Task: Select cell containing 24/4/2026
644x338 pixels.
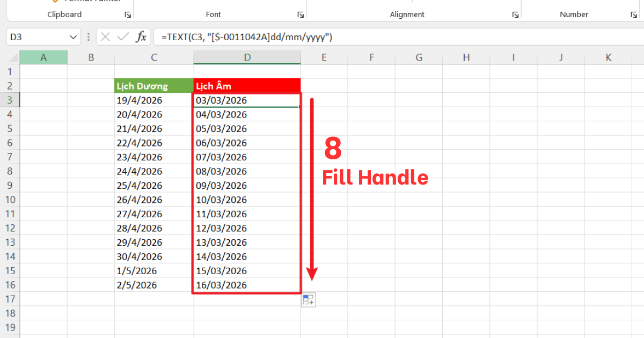Action: (154, 171)
